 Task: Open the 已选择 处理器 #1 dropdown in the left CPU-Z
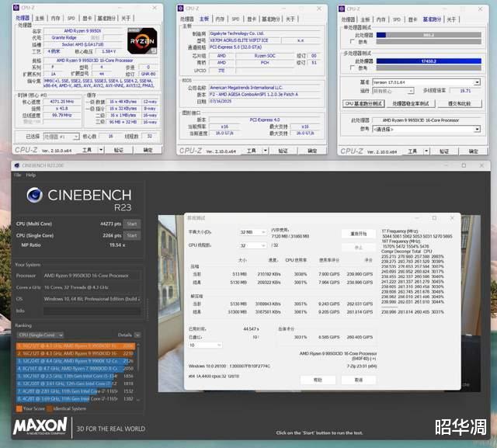pos(61,137)
